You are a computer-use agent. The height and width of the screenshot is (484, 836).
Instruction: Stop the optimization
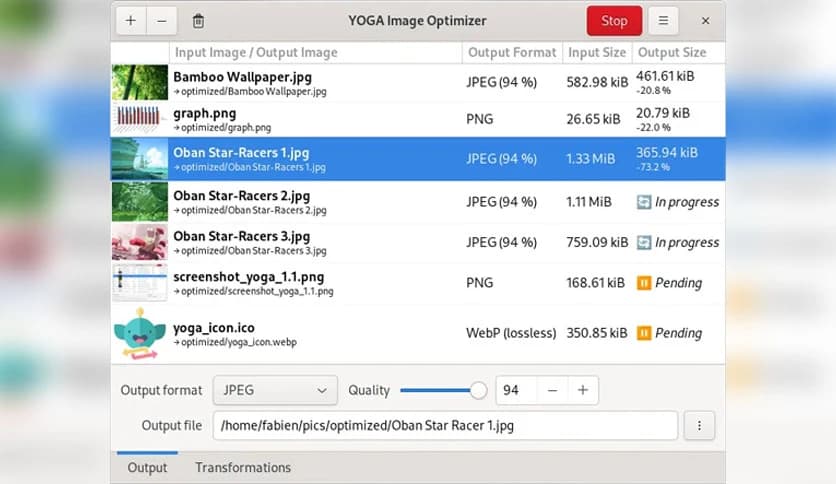(x=614, y=21)
